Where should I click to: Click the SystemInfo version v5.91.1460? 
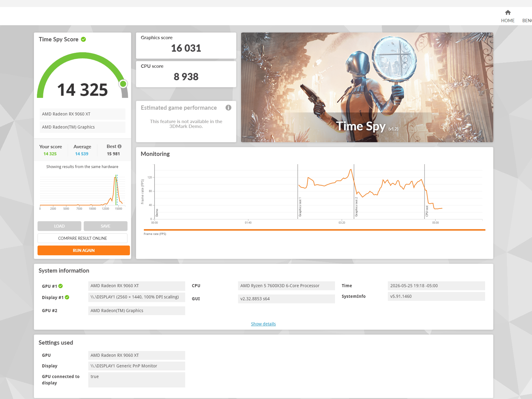436,296
